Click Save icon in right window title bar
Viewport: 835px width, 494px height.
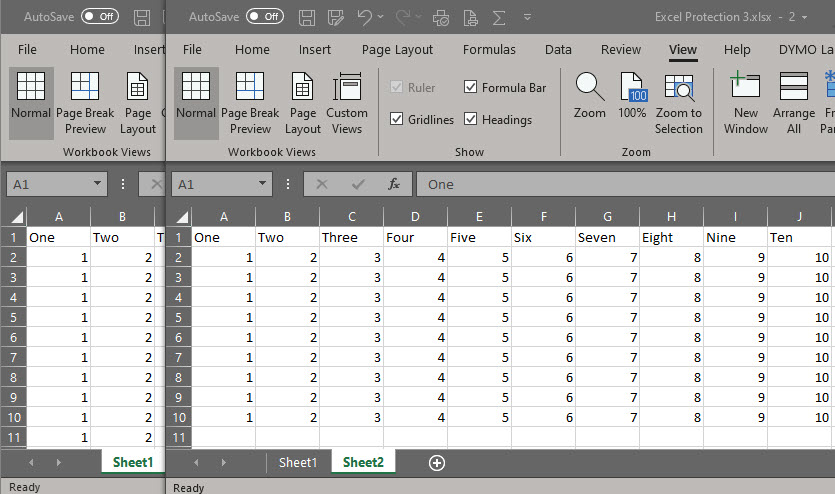point(307,18)
